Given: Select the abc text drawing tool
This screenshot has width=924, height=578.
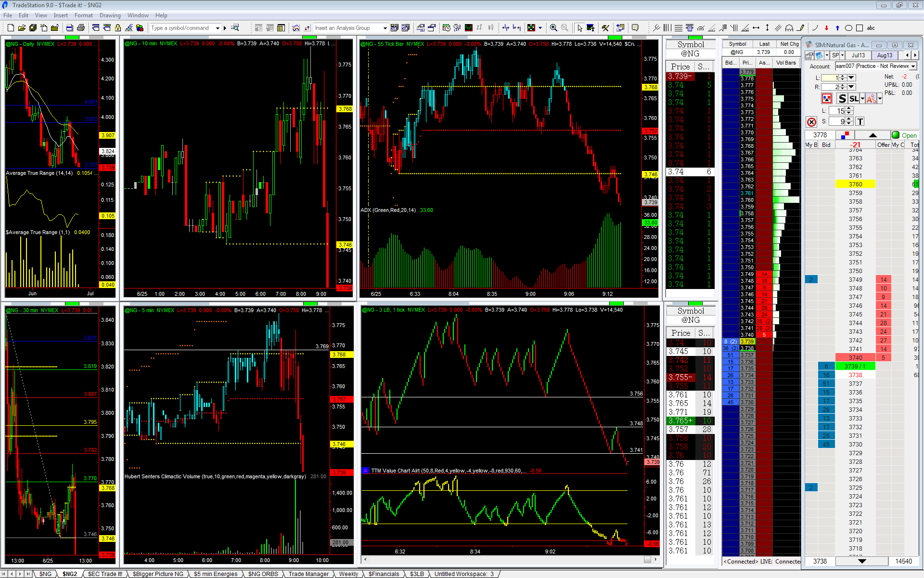Looking at the screenshot, I should coord(871,28).
